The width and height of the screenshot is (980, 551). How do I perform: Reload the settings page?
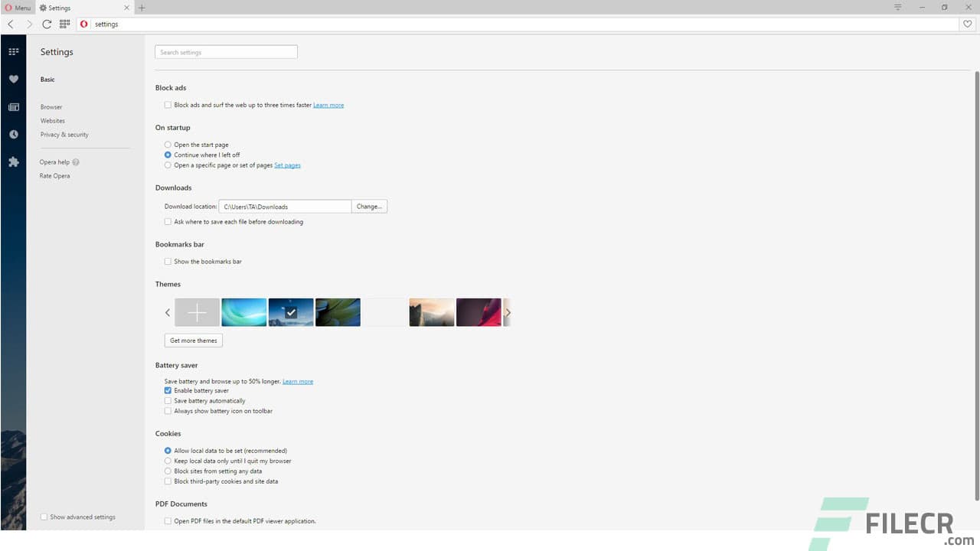(46, 24)
